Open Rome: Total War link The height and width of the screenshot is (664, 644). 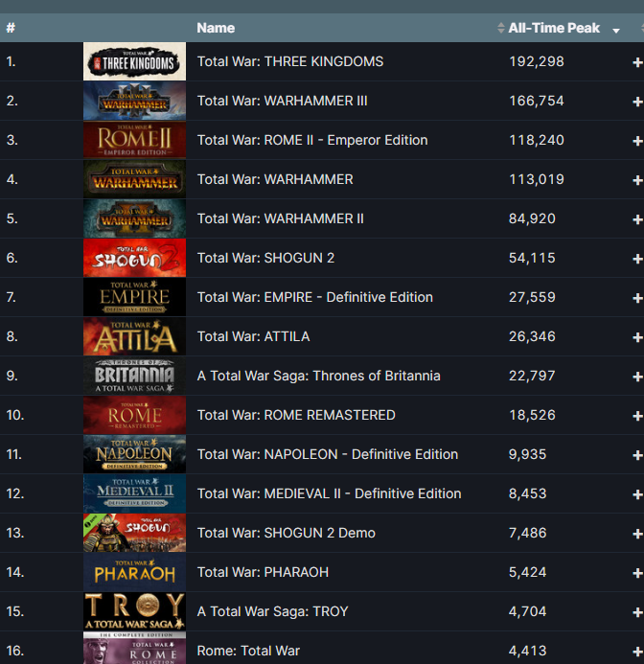(248, 651)
